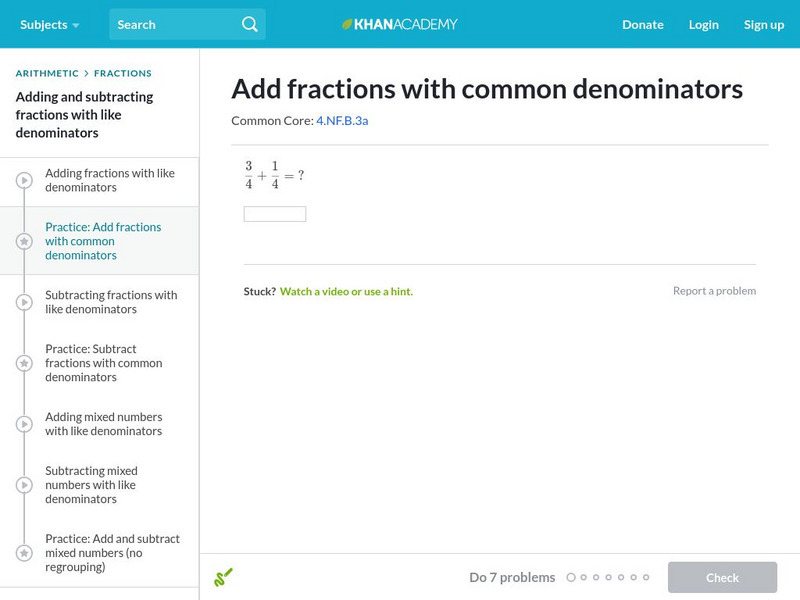Click Watch a video or use a hint
This screenshot has width=800, height=600.
pyautogui.click(x=346, y=291)
